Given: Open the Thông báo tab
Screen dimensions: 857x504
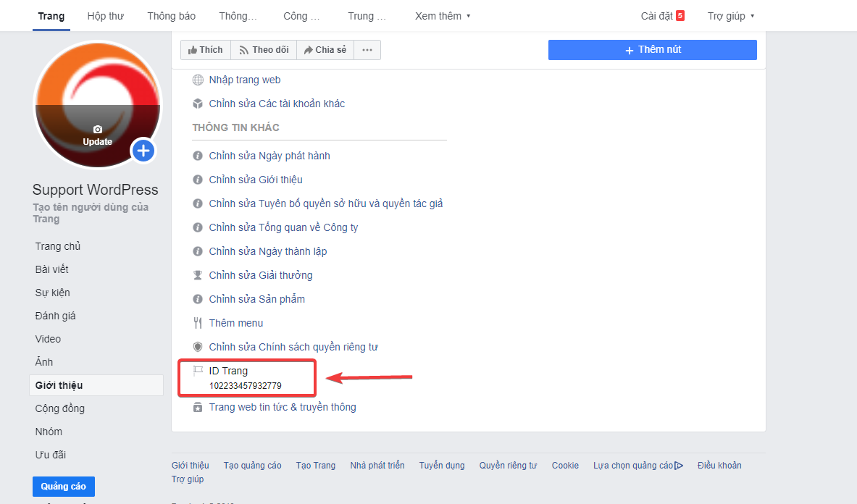Looking at the screenshot, I should tap(171, 16).
